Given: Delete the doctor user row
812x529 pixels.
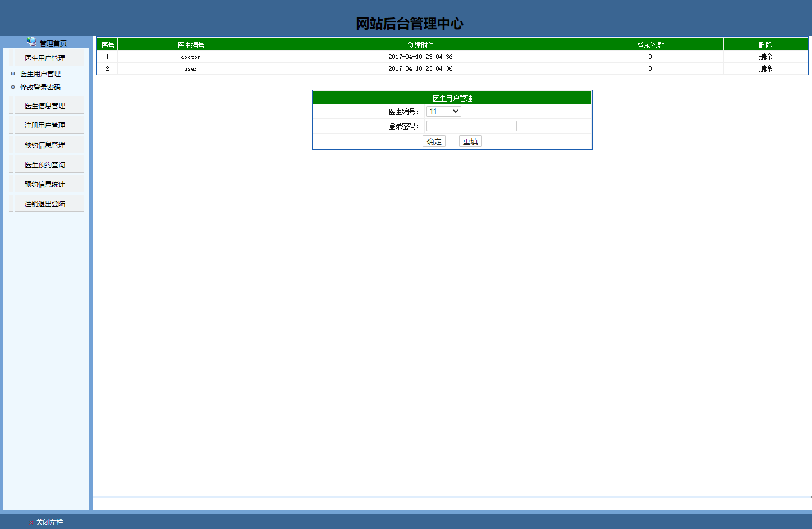Looking at the screenshot, I should (765, 57).
